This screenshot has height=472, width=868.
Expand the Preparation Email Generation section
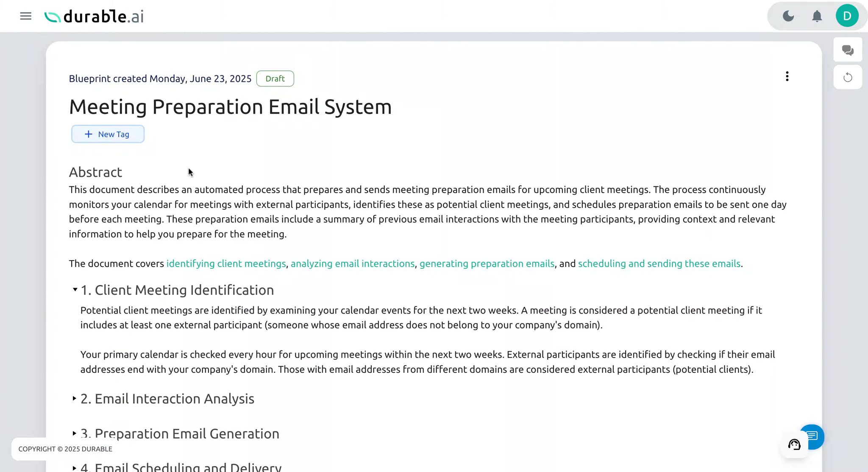pyautogui.click(x=74, y=433)
